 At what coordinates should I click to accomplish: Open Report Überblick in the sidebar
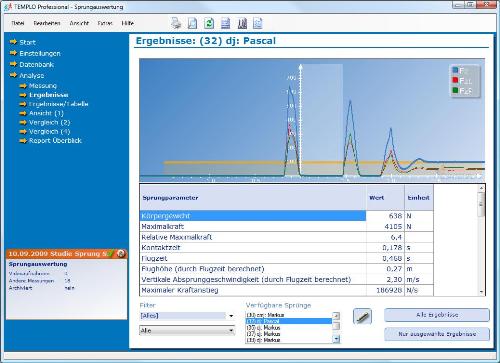tap(55, 140)
